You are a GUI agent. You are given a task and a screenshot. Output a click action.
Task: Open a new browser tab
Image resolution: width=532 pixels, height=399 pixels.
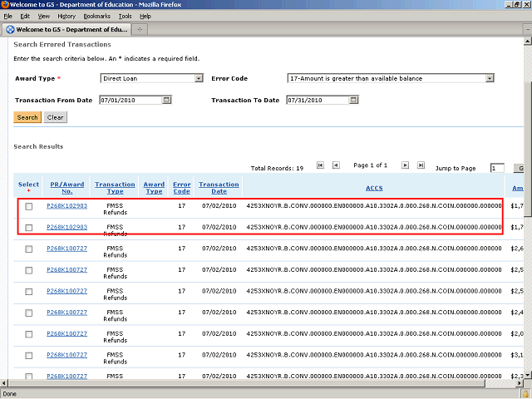[140, 30]
